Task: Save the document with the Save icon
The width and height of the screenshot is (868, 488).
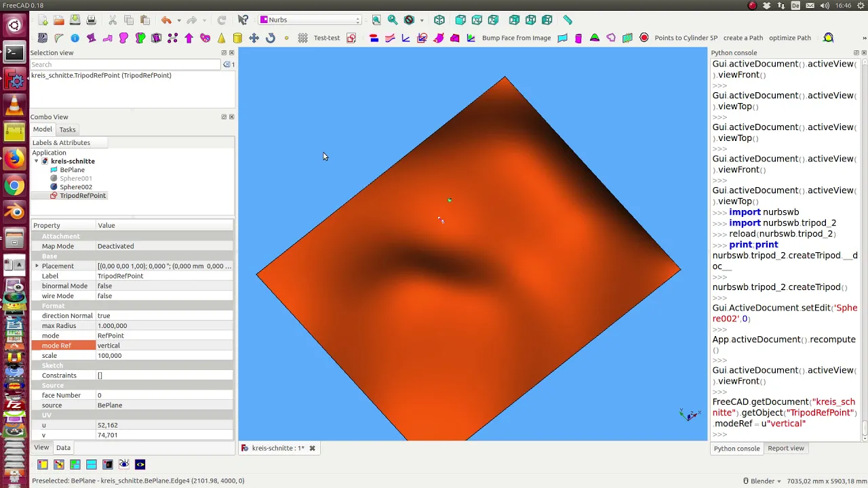Action: 75,20
